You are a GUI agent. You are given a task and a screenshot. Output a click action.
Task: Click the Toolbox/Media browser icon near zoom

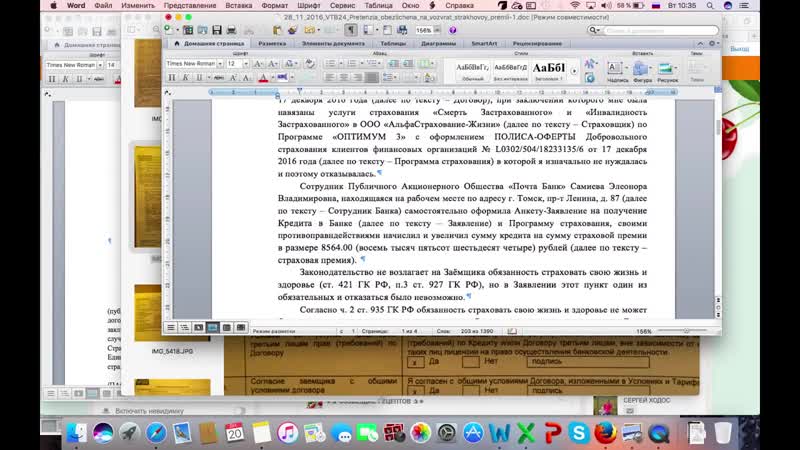402,30
